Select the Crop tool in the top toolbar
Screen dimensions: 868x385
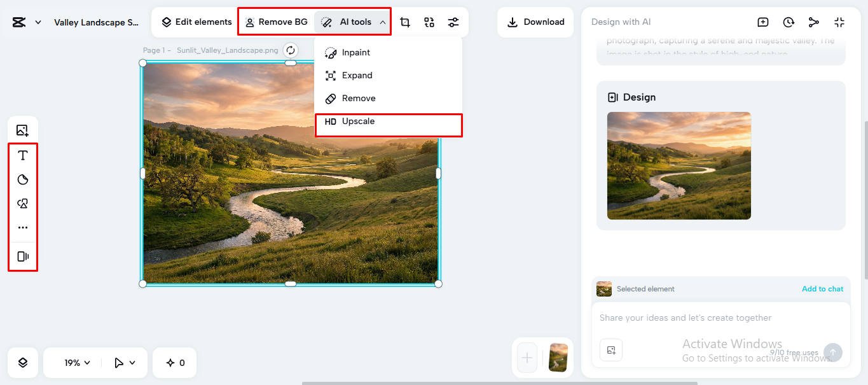click(x=405, y=22)
